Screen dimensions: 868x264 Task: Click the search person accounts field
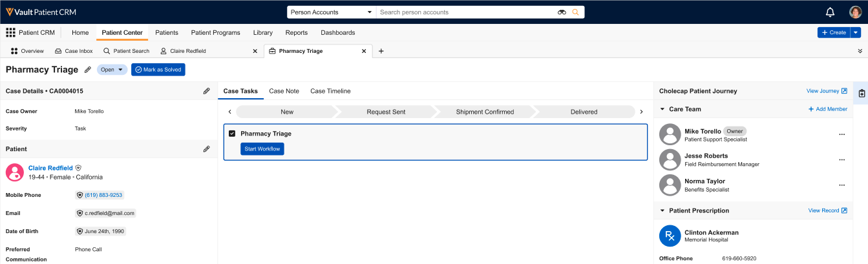[x=465, y=12]
